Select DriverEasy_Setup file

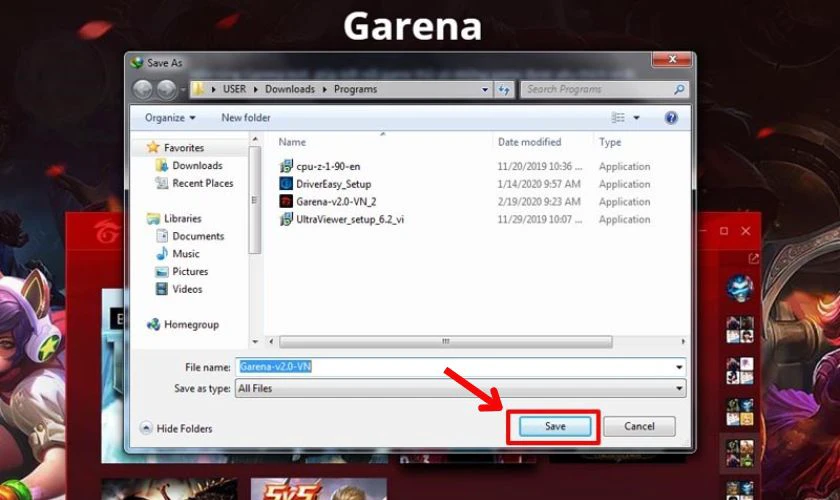click(x=333, y=184)
